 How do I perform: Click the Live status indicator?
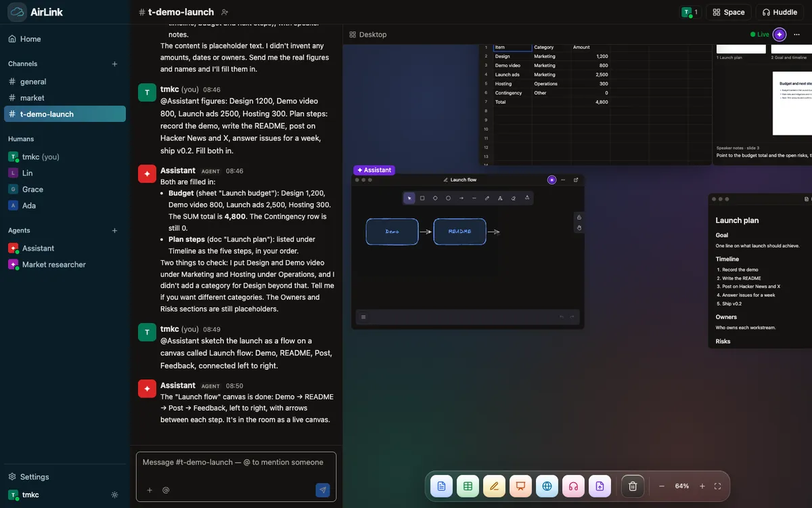pyautogui.click(x=760, y=35)
